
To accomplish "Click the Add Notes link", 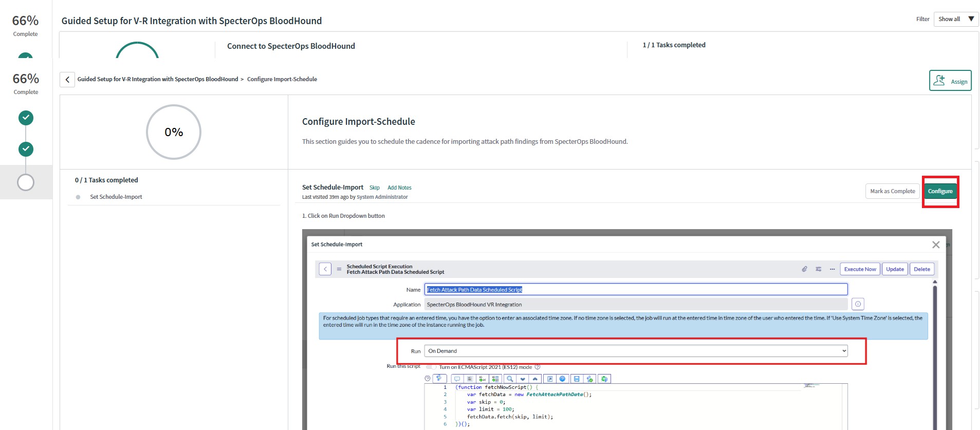I will tap(399, 188).
